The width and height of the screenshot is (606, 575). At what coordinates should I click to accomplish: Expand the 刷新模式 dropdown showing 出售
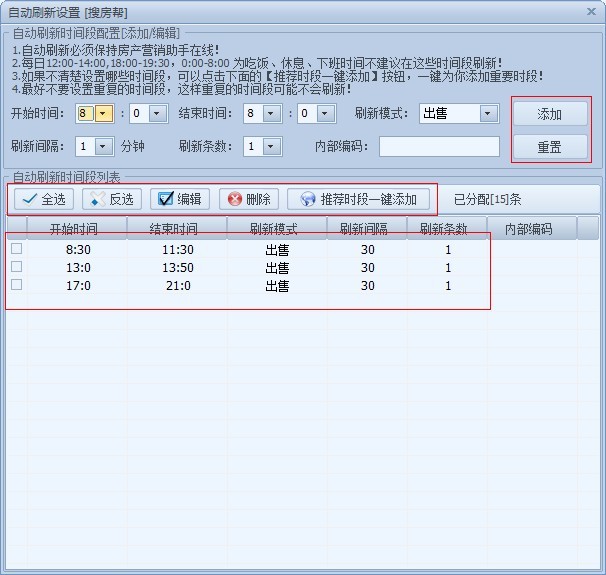487,114
